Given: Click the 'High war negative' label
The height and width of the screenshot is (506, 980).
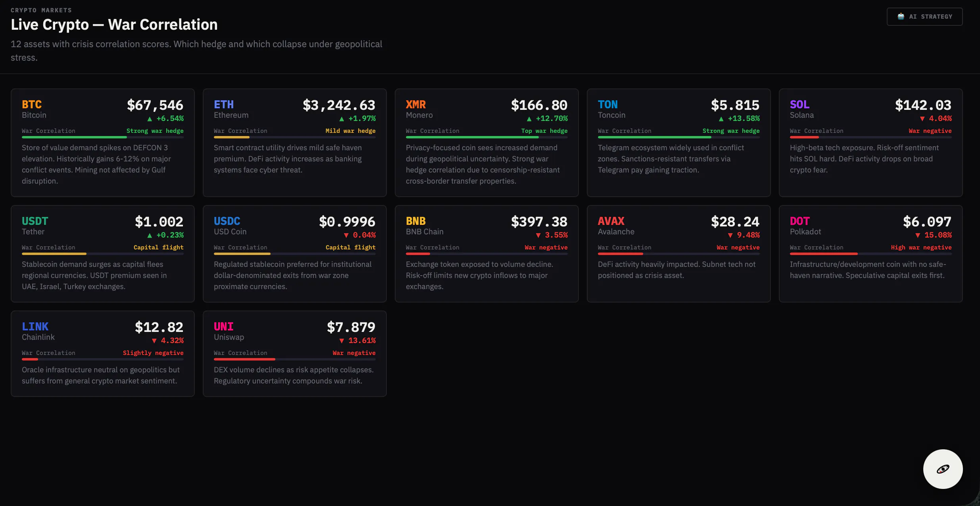Looking at the screenshot, I should tap(921, 247).
